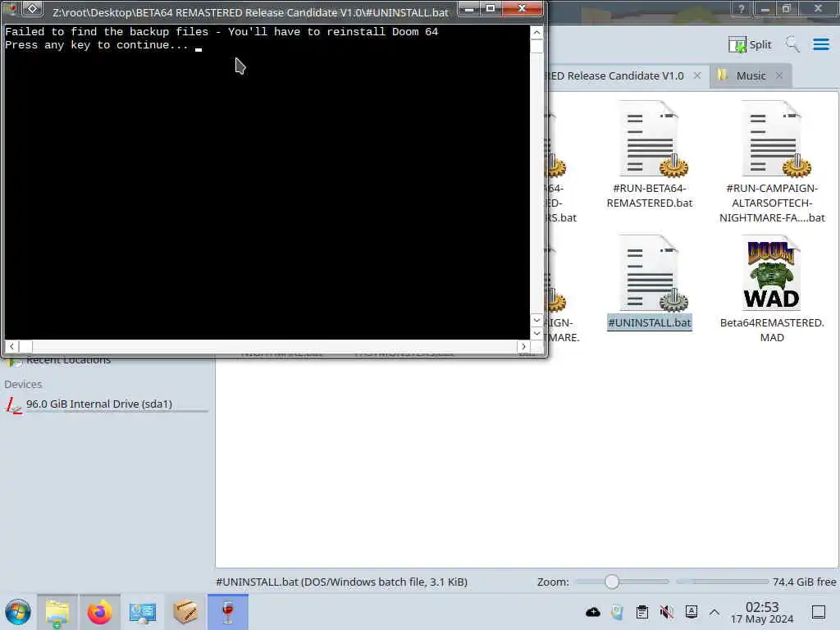Select the 96.0 GiB Internal Drive (sda1) device

pos(105,404)
